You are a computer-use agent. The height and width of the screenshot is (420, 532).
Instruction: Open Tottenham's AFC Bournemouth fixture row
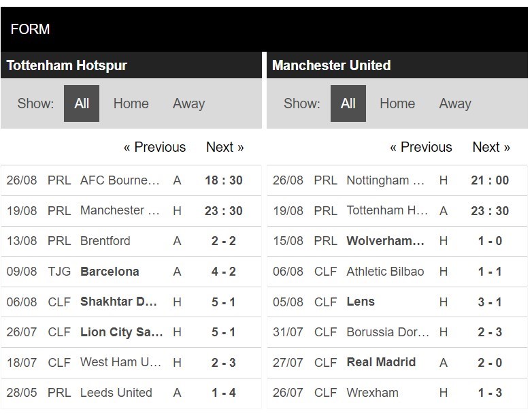point(131,180)
